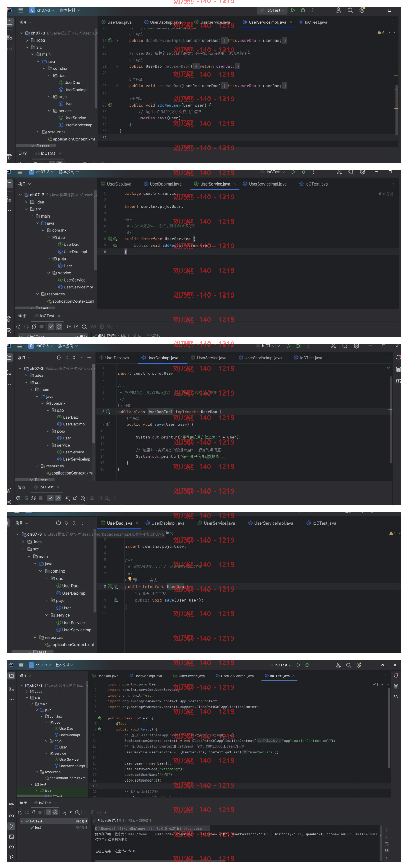Click Debug bug icon in IoCTest.java editor window

[x=307, y=665]
